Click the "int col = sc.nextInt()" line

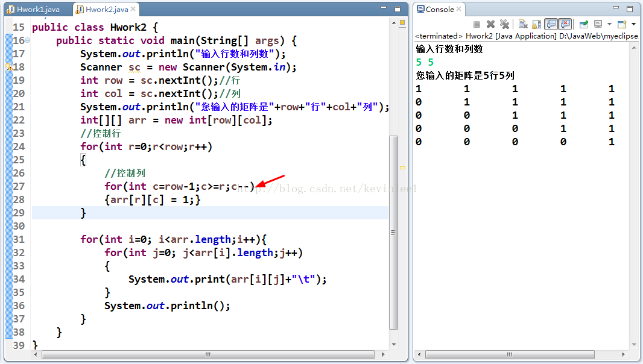[x=160, y=93]
